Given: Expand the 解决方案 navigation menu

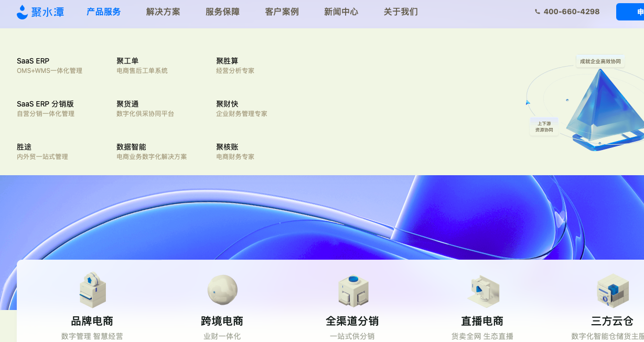Looking at the screenshot, I should [x=163, y=12].
